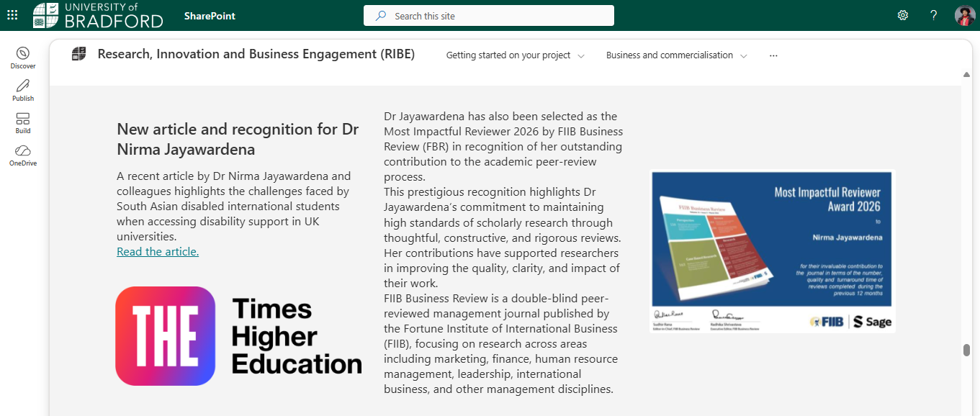This screenshot has height=416, width=980.
Task: Open OneDrive in the left sidebar
Action: pos(23,155)
